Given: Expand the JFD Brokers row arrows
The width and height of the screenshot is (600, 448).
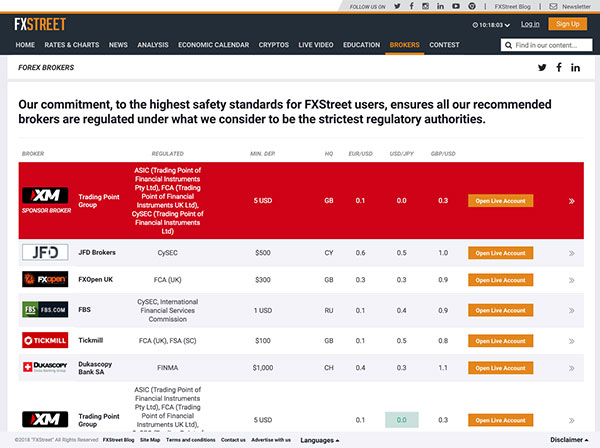Looking at the screenshot, I should [571, 253].
